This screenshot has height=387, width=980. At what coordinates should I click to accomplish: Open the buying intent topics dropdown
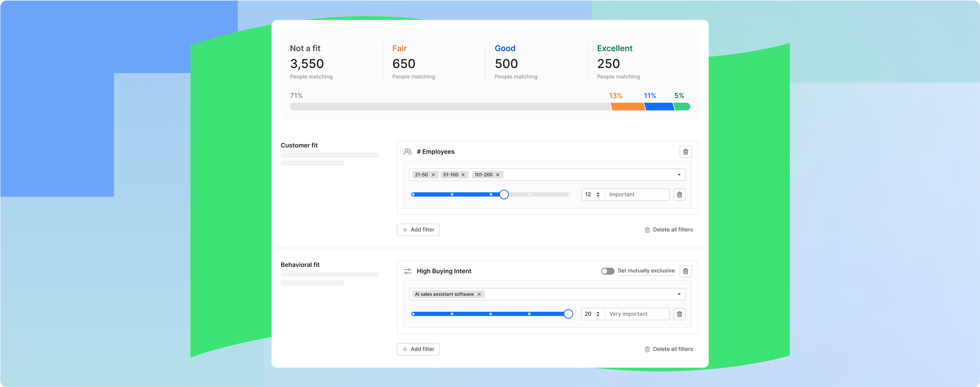click(679, 294)
